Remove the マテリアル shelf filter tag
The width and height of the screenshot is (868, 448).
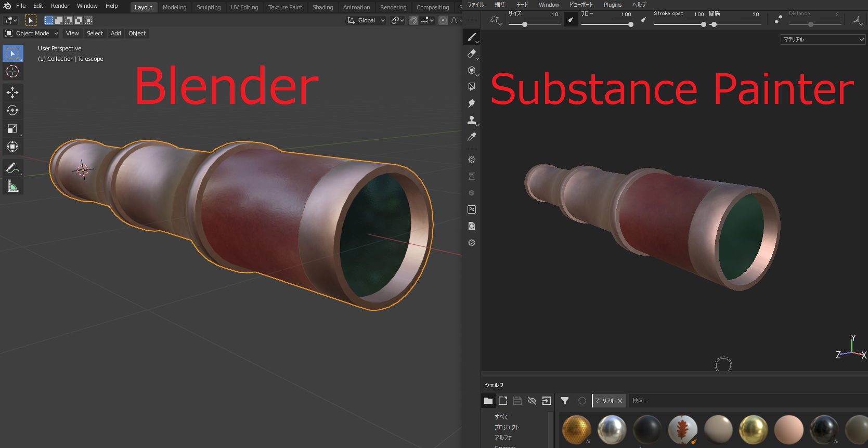(620, 401)
